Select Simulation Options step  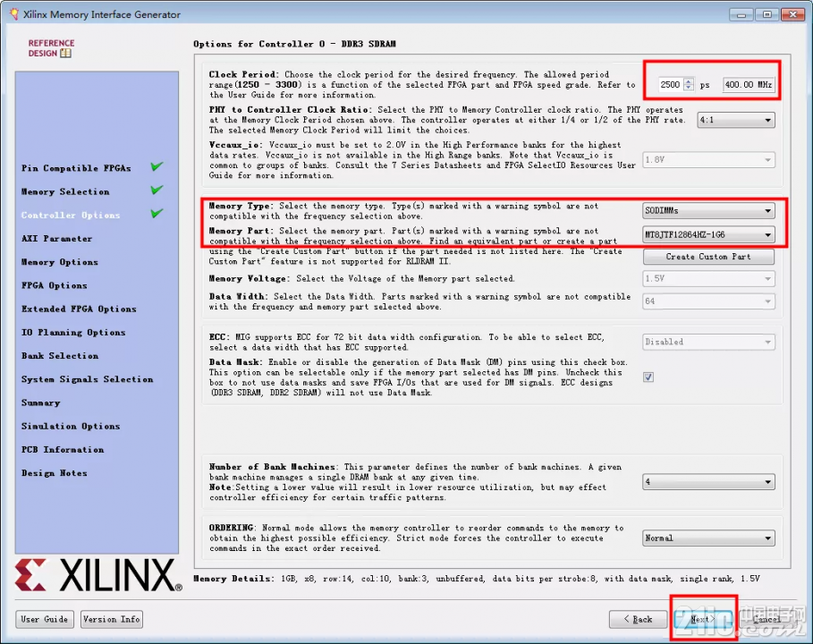(x=71, y=427)
